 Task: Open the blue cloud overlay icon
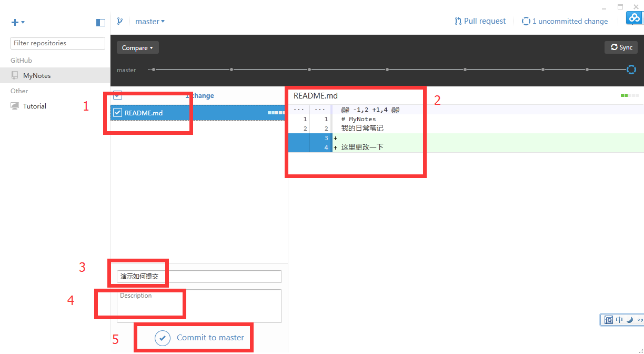[x=635, y=18]
